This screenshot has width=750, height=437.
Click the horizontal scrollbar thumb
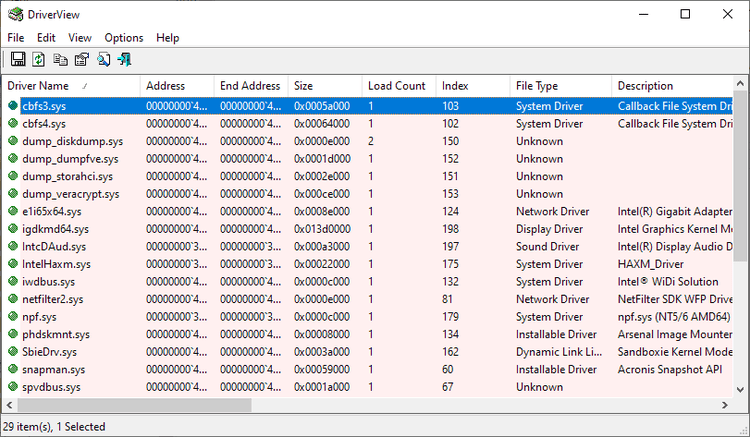[134, 405]
